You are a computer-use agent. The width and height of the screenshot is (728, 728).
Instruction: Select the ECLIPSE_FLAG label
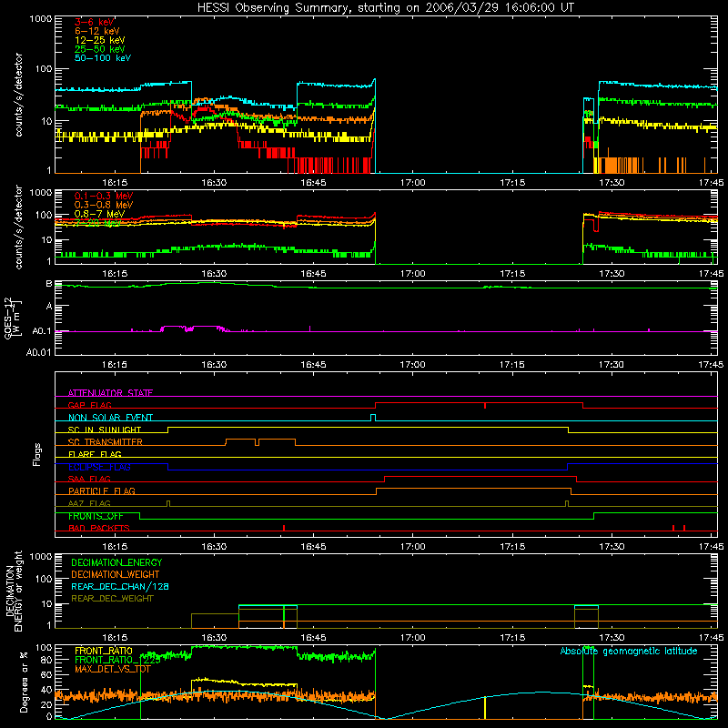coord(99,467)
